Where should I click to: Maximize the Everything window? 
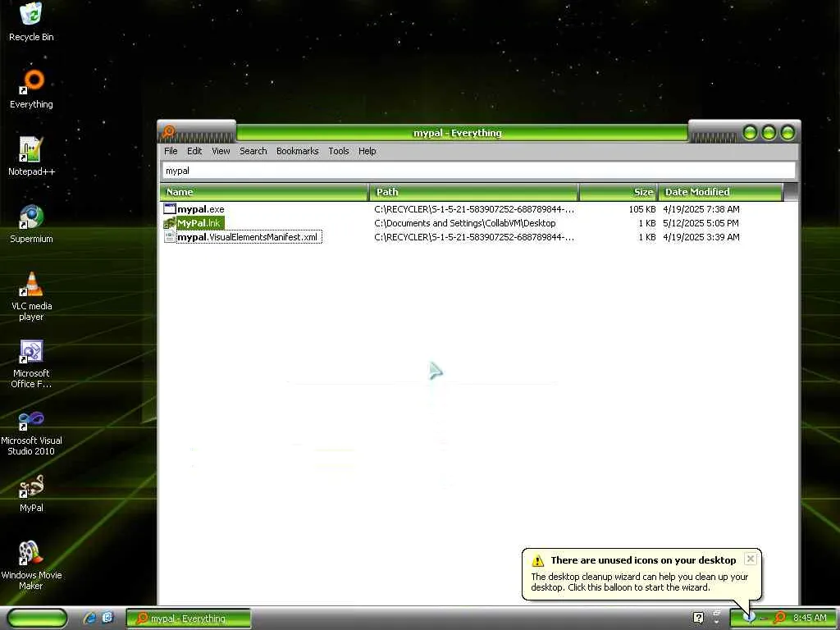(769, 132)
